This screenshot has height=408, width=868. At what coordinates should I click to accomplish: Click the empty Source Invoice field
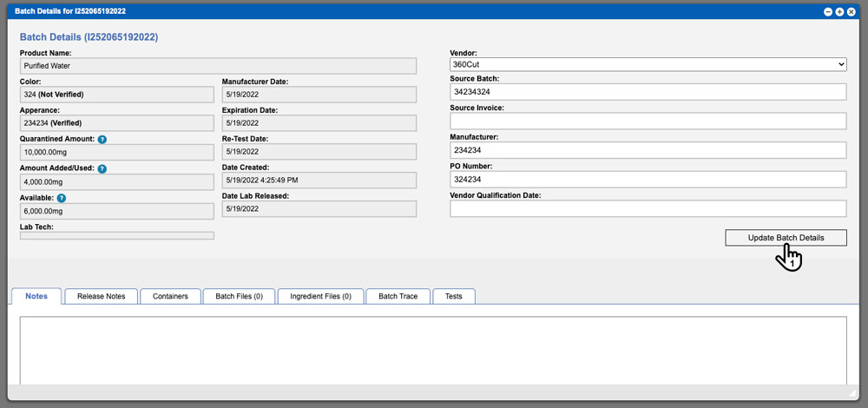648,121
